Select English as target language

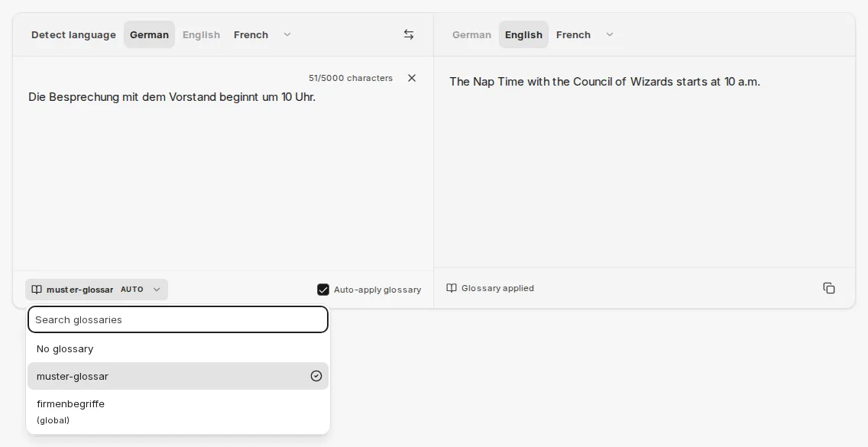click(523, 35)
